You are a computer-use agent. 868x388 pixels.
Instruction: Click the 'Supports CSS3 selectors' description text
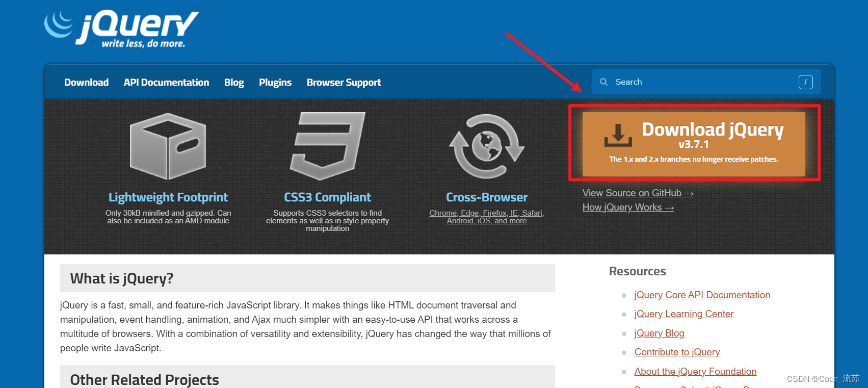click(327, 221)
